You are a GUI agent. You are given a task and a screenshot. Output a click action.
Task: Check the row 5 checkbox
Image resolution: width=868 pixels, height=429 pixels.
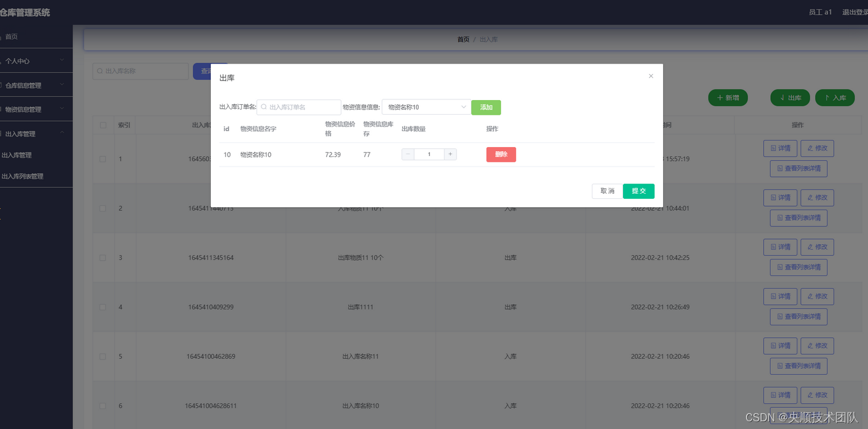103,357
